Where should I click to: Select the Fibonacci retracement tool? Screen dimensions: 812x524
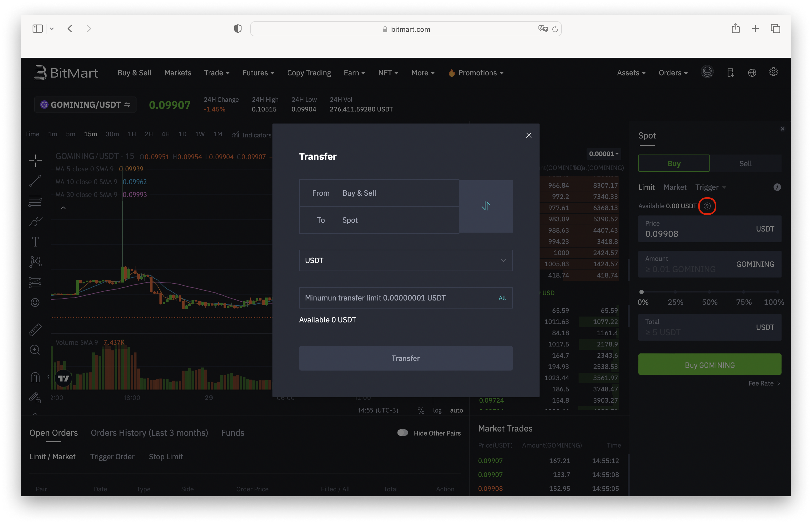(35, 201)
